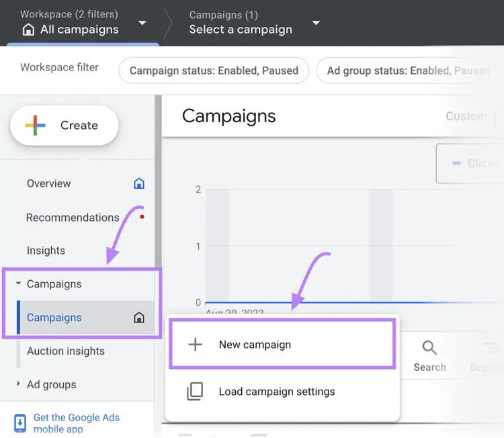Screen dimensions: 504x438
Task: Expand the Ad groups section triangle
Action: click(x=18, y=384)
